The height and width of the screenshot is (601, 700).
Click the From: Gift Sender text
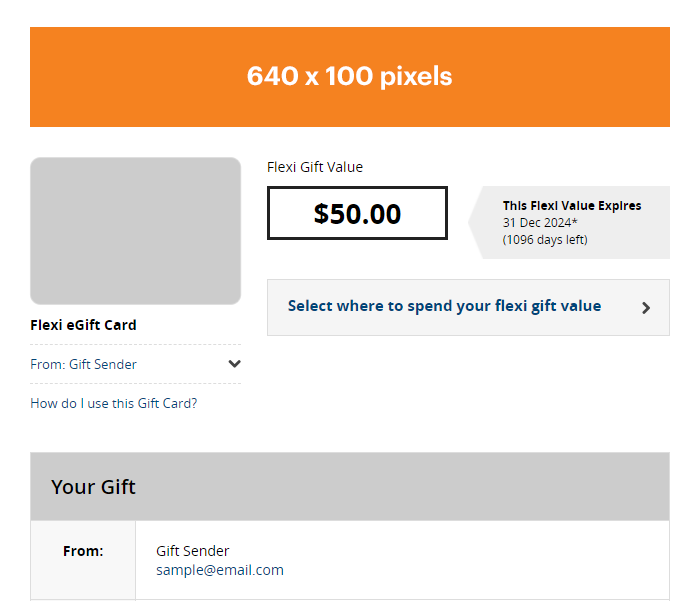click(x=83, y=364)
